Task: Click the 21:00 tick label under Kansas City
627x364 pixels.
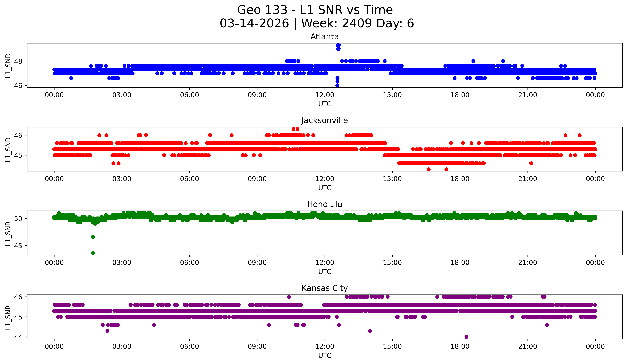Action: [x=528, y=347]
